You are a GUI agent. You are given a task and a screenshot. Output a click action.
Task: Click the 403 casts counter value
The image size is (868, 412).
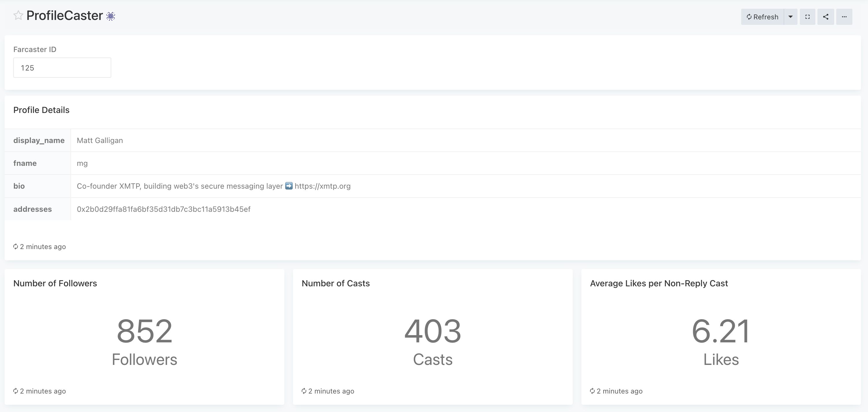tap(433, 331)
